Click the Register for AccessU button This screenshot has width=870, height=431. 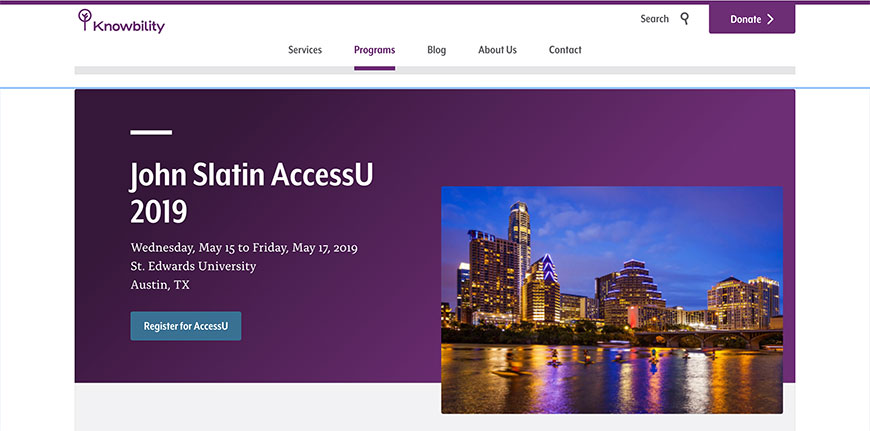(186, 326)
